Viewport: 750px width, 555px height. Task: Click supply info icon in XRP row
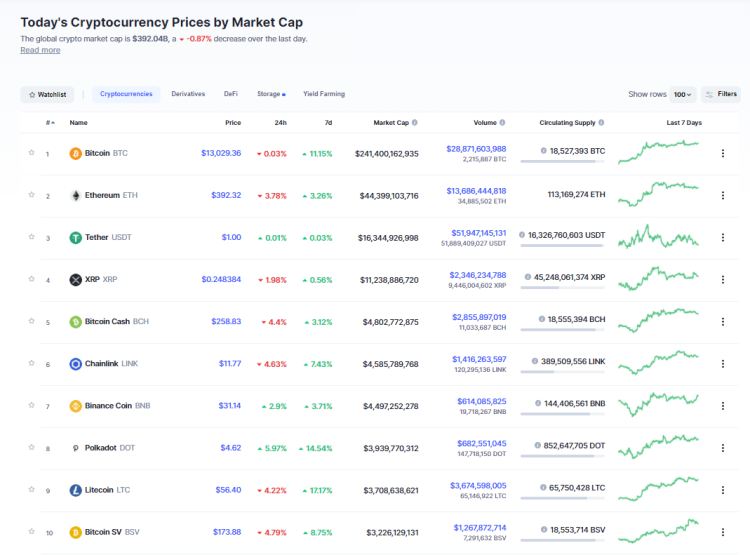click(528, 277)
